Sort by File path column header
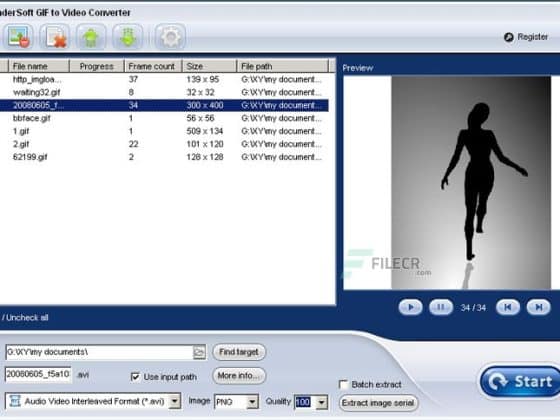The image size is (560, 420). pyautogui.click(x=282, y=66)
